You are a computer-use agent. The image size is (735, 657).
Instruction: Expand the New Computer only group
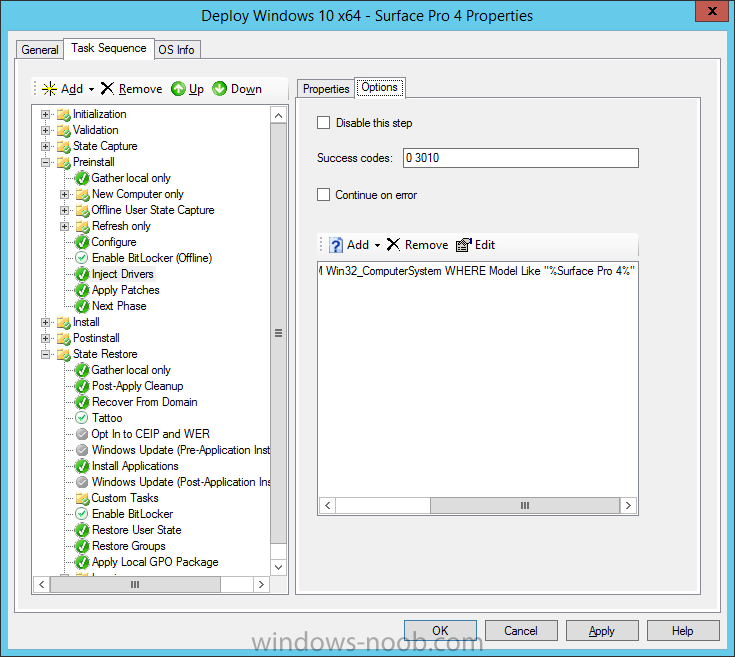click(x=65, y=194)
